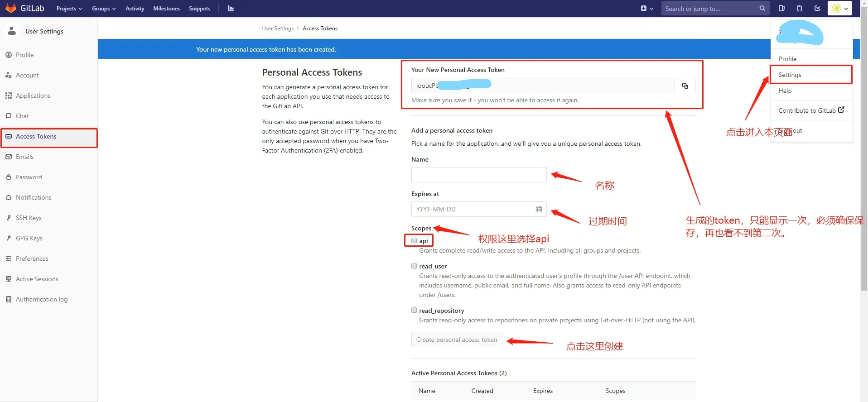
Task: Click the Emails envelope icon
Action: 9,157
